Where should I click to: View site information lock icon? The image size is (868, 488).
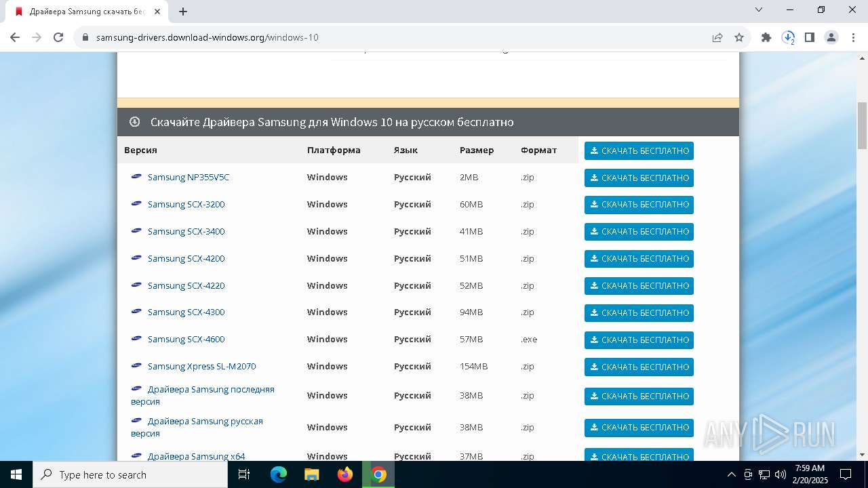[85, 37]
